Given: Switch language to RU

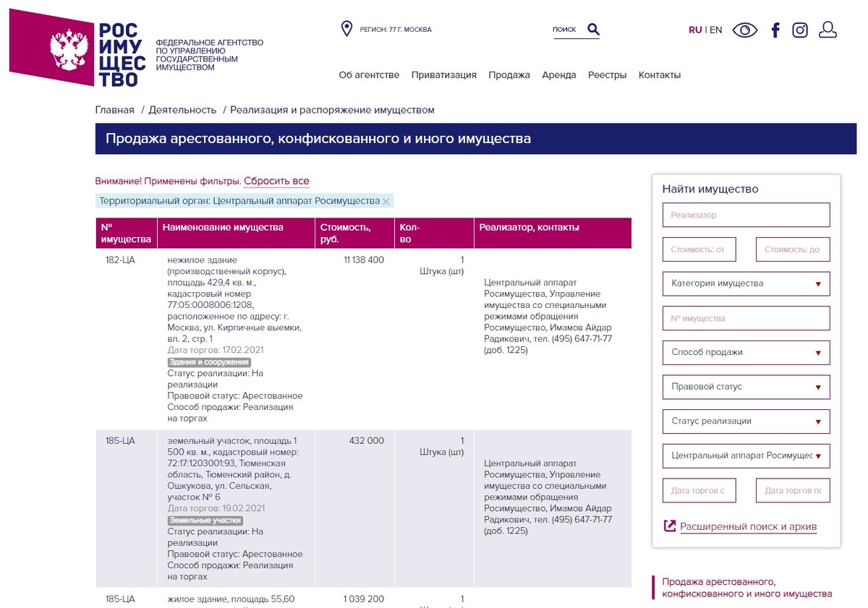Looking at the screenshot, I should [695, 30].
